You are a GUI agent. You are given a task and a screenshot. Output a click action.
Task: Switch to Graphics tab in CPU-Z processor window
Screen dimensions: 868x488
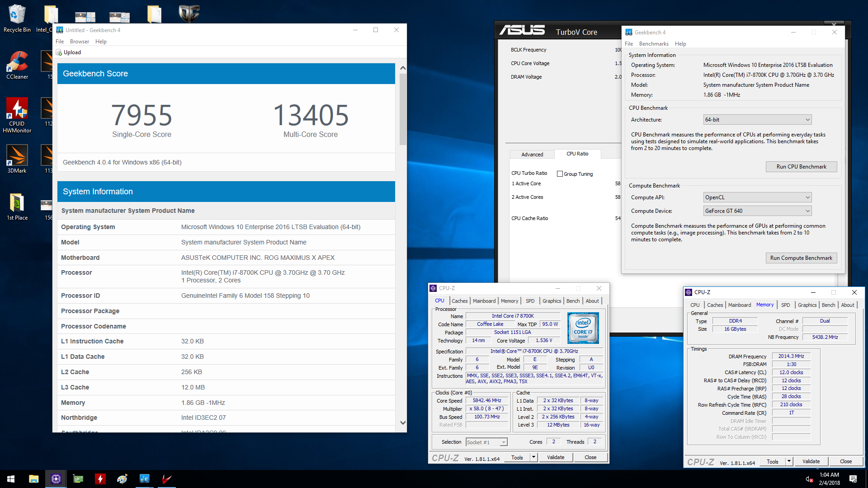(x=552, y=301)
